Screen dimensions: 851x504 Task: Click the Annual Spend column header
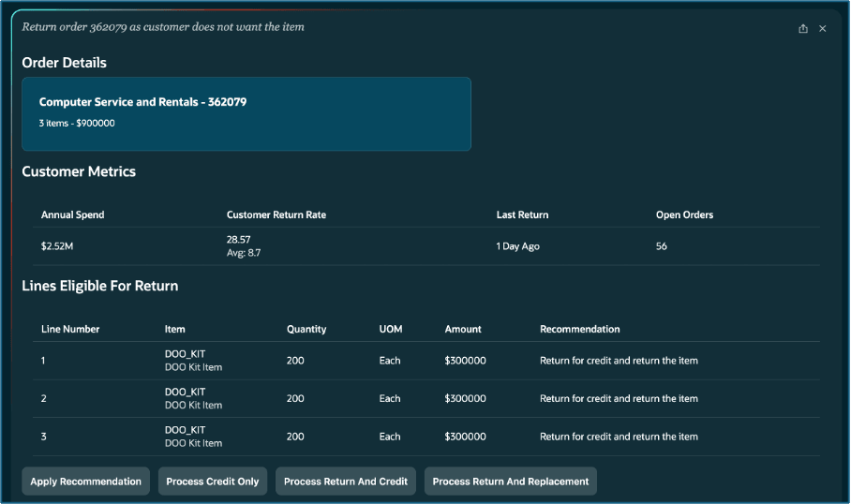click(x=73, y=215)
